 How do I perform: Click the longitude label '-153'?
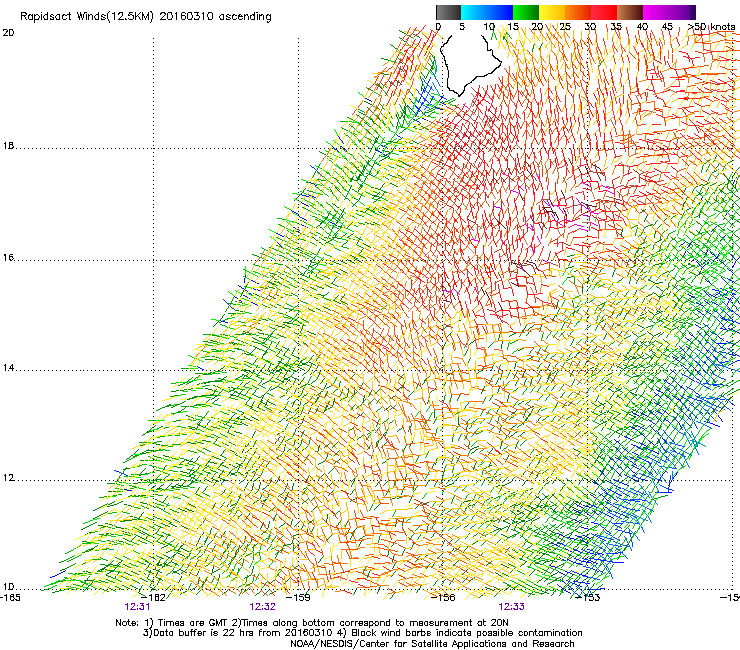coord(589,598)
